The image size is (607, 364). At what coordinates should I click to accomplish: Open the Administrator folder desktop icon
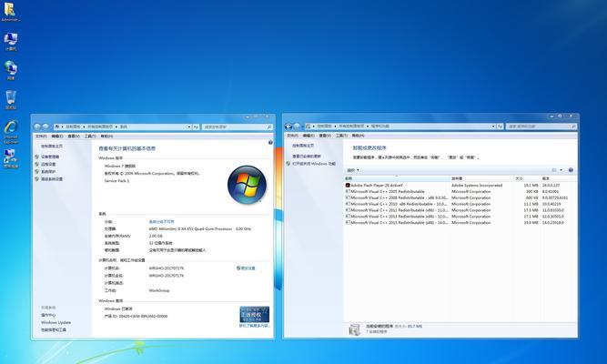tap(10, 9)
